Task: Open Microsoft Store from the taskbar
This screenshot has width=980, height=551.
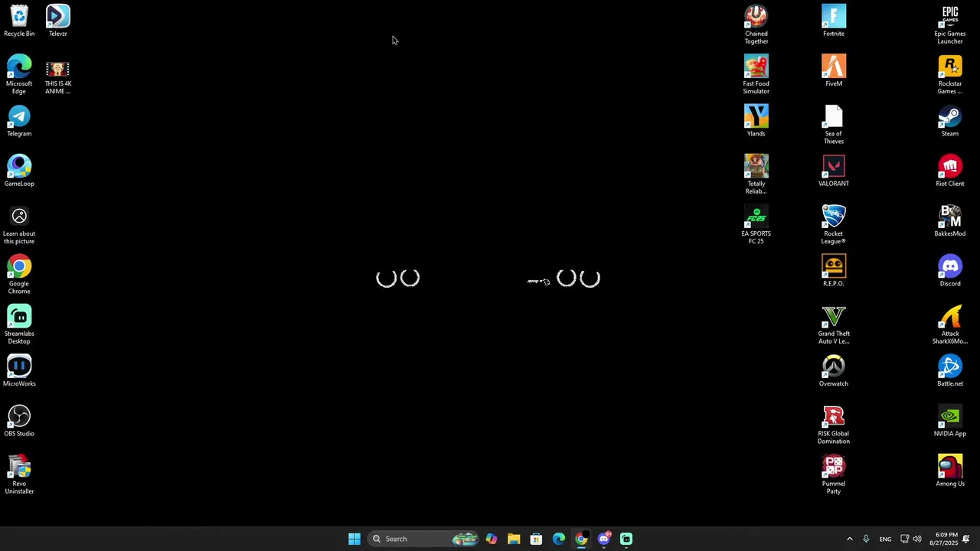Action: click(536, 539)
